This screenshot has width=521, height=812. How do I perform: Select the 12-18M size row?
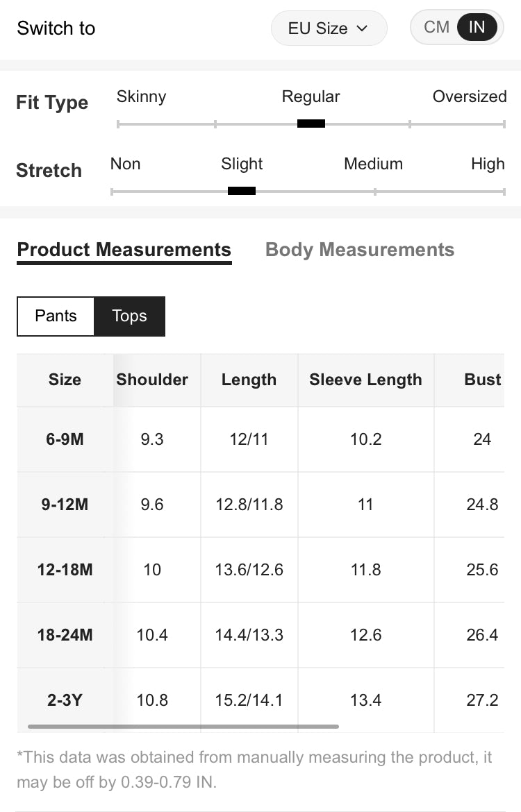point(65,570)
